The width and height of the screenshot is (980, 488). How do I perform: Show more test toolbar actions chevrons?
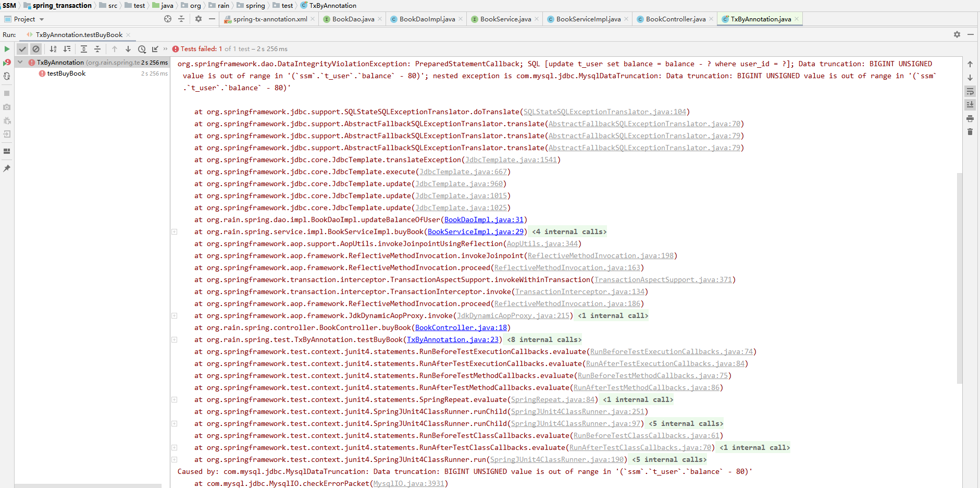166,49
